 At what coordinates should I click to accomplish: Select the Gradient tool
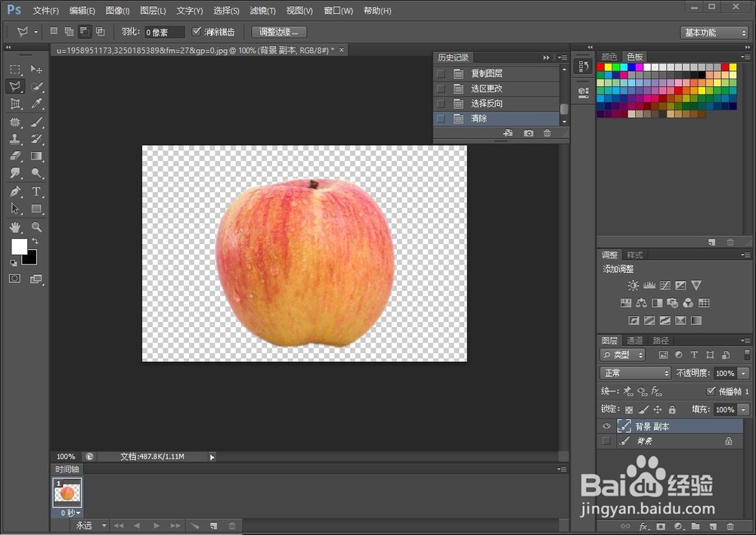point(36,156)
